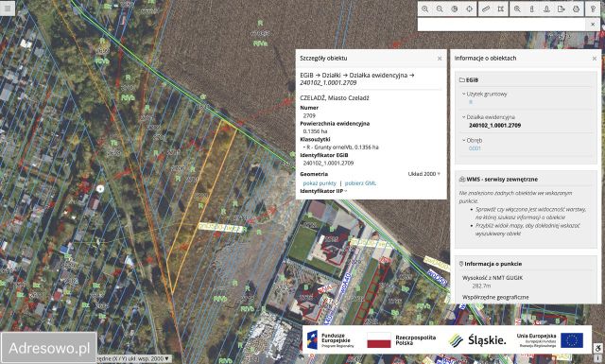Screen dimensions: 605x364
Task: Click the text 'CZELADŹ, Miasto Czeladź'
Action: click(335, 98)
